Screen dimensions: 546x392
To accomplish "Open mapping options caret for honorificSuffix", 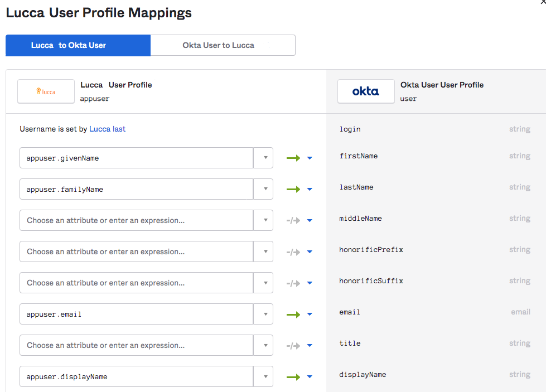I will tap(310, 283).
